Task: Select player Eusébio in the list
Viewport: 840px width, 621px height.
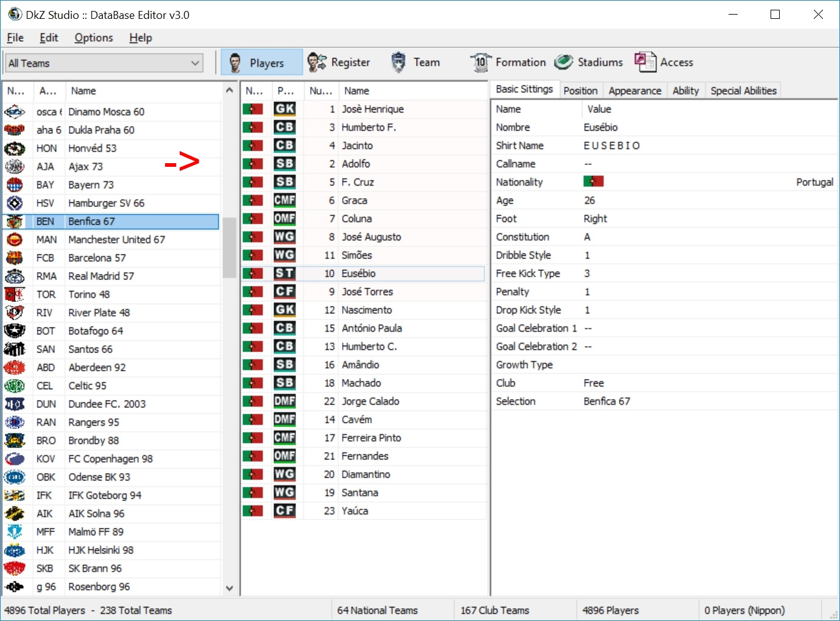Action: click(363, 273)
